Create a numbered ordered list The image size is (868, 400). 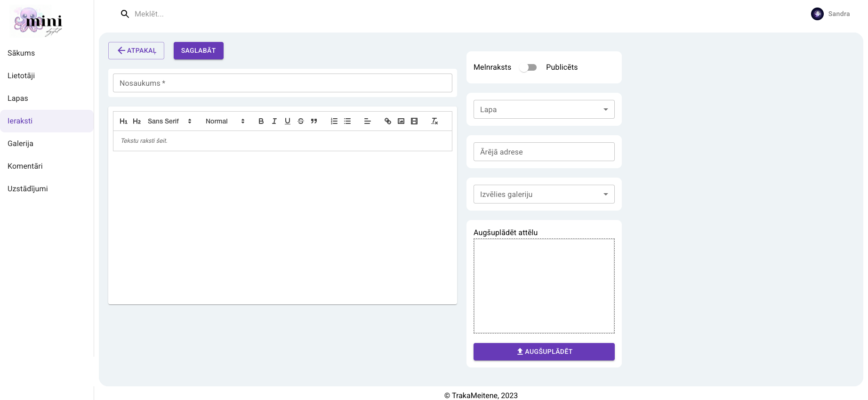(334, 121)
